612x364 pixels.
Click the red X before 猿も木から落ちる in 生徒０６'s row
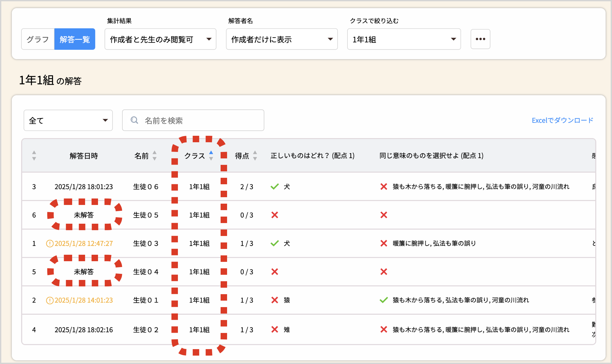pos(384,187)
